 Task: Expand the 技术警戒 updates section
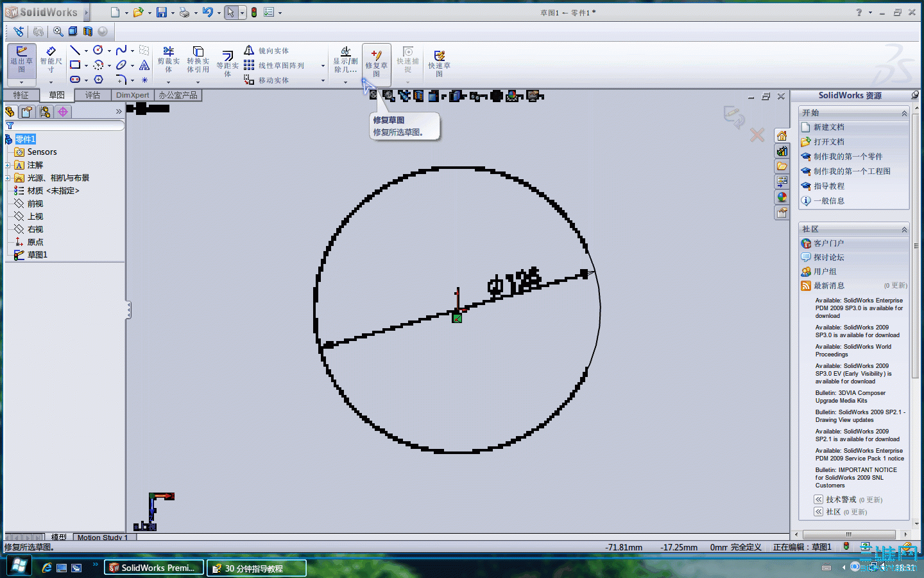819,499
